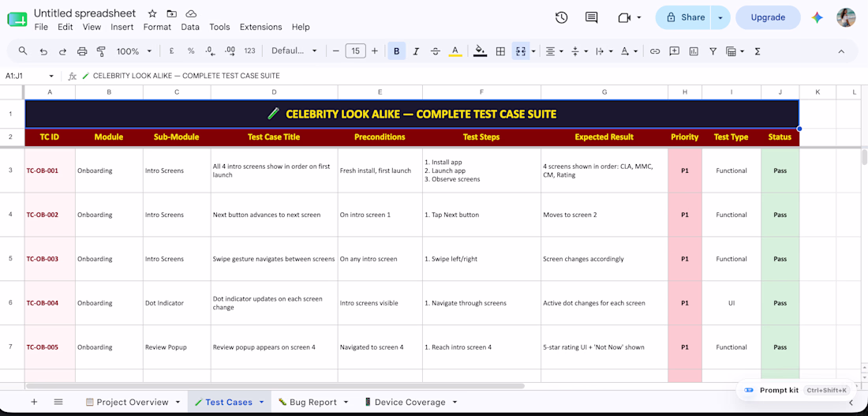Open the File menu
The image size is (868, 416).
[41, 27]
